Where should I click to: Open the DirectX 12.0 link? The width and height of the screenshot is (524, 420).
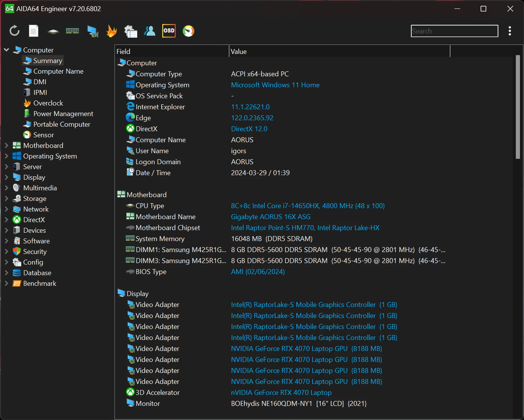click(249, 129)
